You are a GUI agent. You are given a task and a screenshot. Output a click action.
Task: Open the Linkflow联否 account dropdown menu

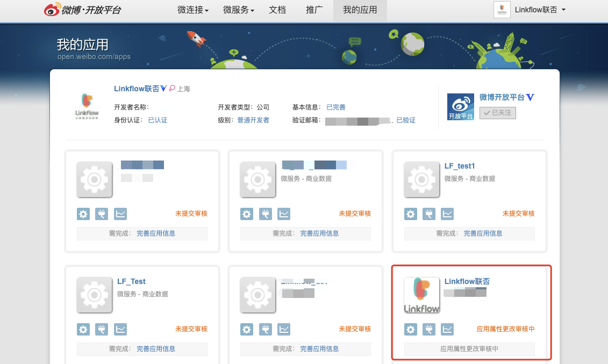click(x=540, y=10)
